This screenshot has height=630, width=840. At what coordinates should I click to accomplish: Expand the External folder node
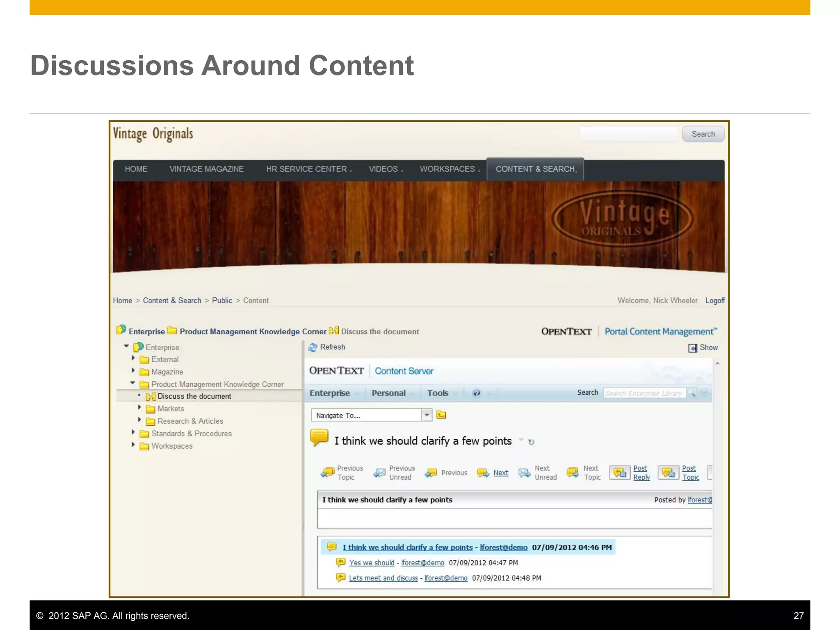point(133,358)
